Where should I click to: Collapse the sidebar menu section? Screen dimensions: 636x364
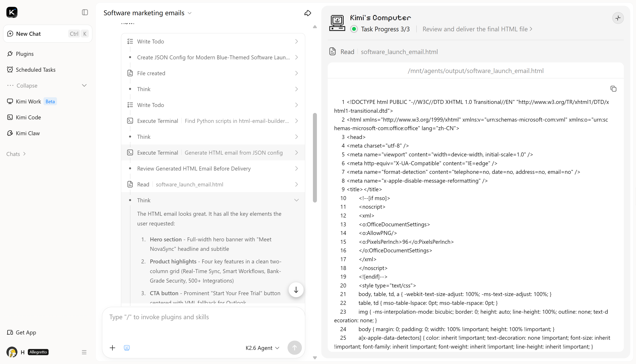47,86
